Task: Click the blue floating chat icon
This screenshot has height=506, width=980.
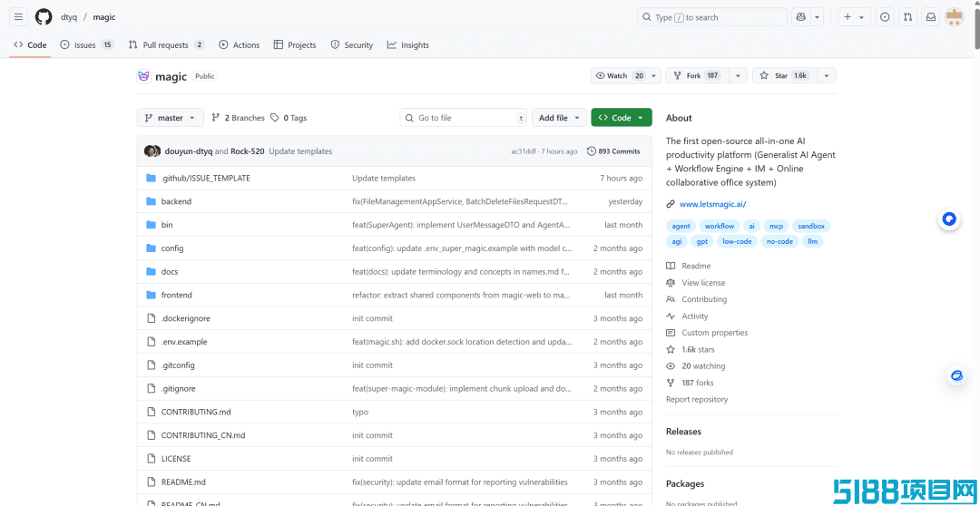Action: pos(949,219)
